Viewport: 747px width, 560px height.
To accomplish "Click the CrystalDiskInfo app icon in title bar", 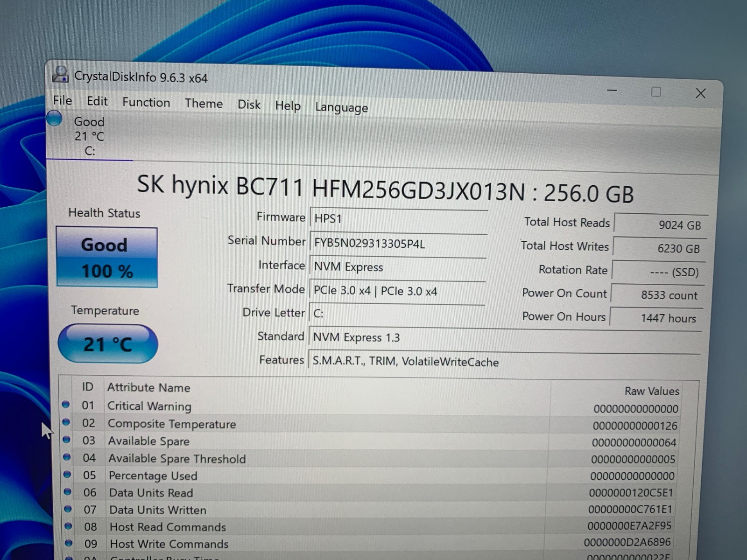I will pos(61,75).
